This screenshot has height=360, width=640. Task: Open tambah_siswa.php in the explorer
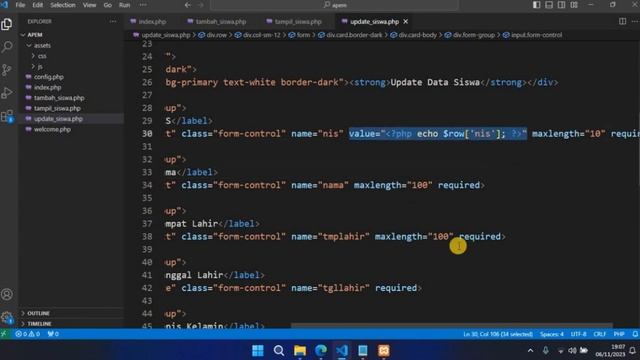(x=59, y=98)
